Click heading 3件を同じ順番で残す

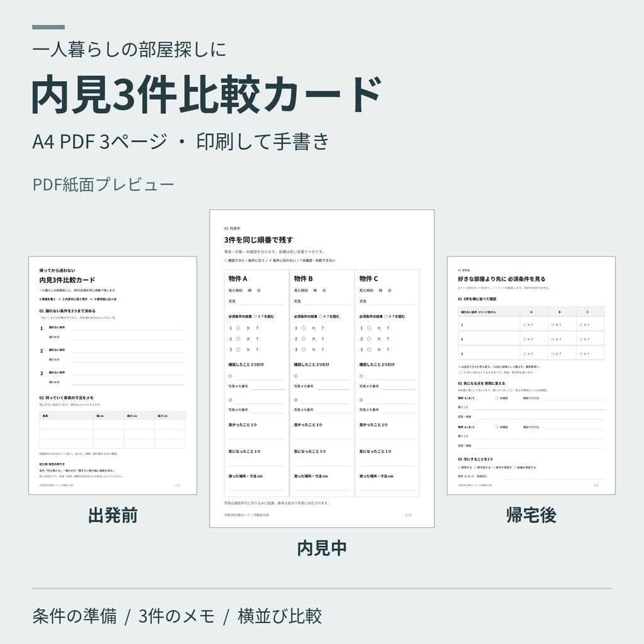coord(258,240)
